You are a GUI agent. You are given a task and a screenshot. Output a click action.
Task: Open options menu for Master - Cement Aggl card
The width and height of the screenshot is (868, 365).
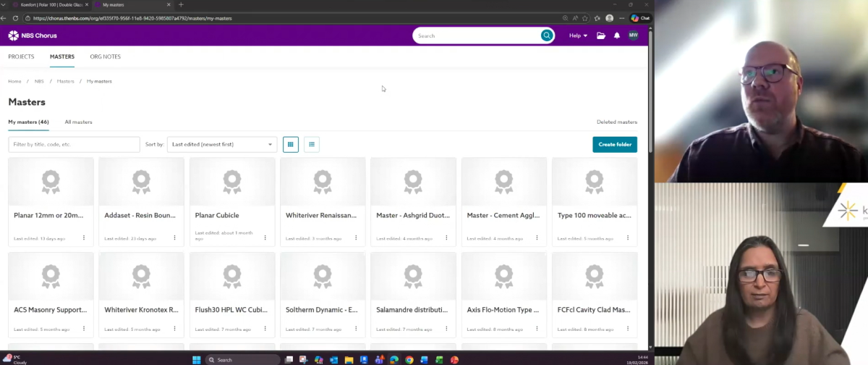coord(537,238)
